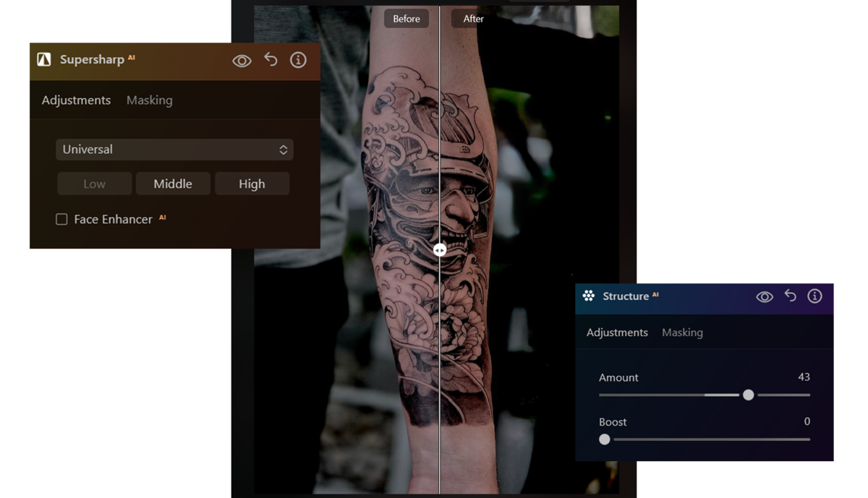Viewport: 868px width, 498px height.
Task: Click the Low sharpness button
Action: point(94,184)
